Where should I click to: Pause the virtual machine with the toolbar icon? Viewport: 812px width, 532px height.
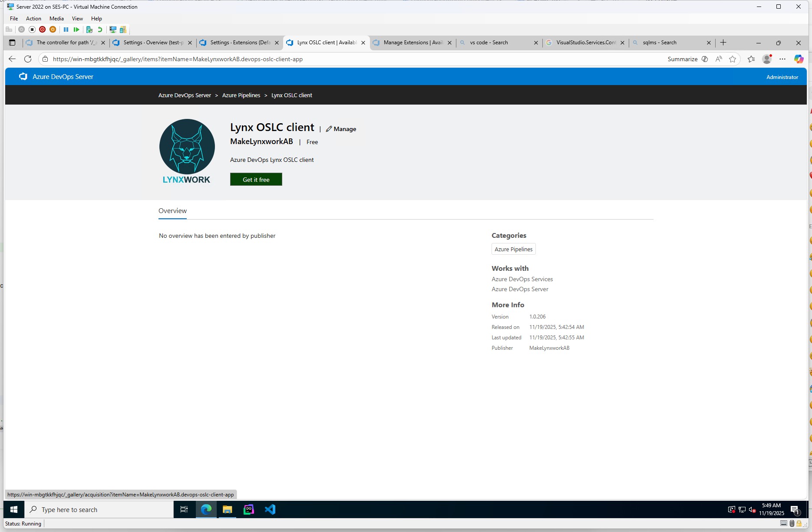(66, 30)
